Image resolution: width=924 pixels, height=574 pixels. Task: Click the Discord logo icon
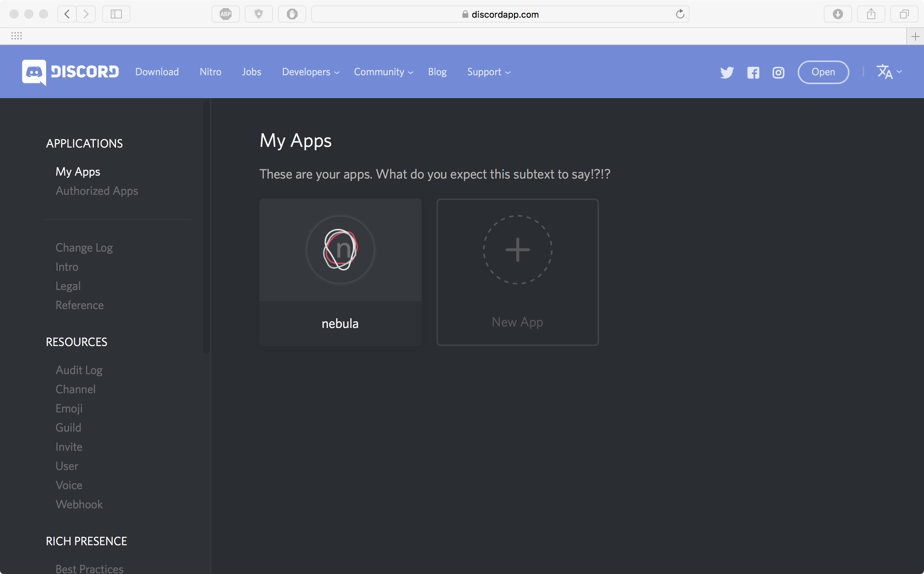[x=34, y=72]
